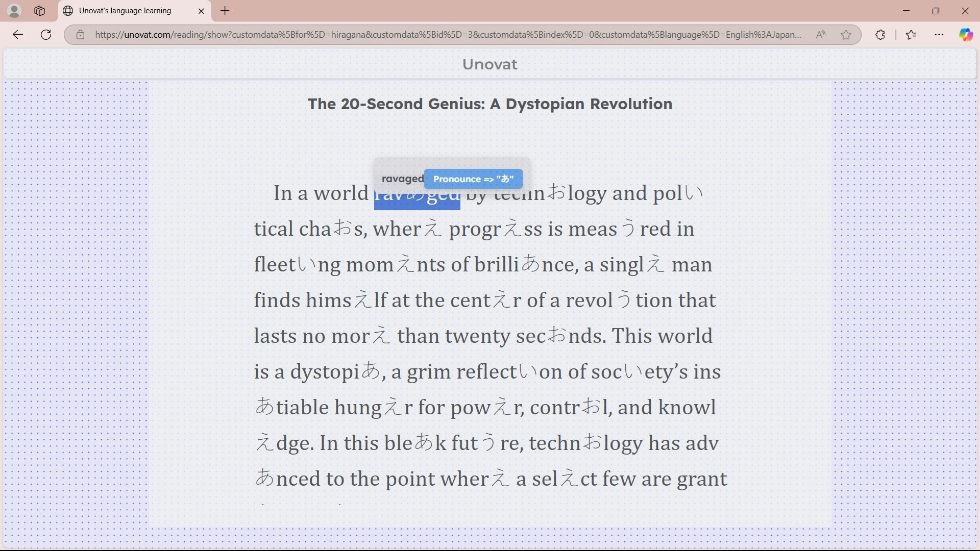
Task: Click the word progrえss in the text
Action: tap(495, 229)
